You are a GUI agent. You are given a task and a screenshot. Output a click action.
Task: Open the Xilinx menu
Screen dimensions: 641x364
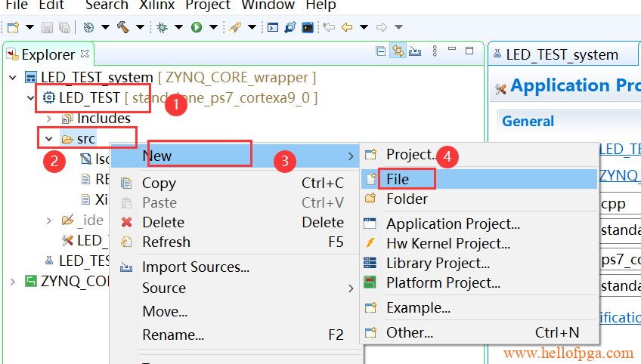click(157, 5)
